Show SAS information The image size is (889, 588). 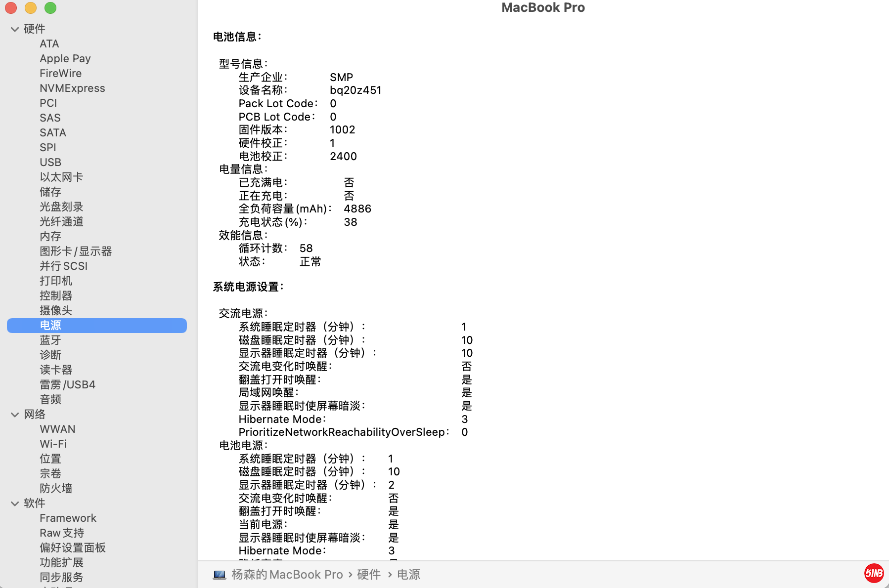point(50,118)
